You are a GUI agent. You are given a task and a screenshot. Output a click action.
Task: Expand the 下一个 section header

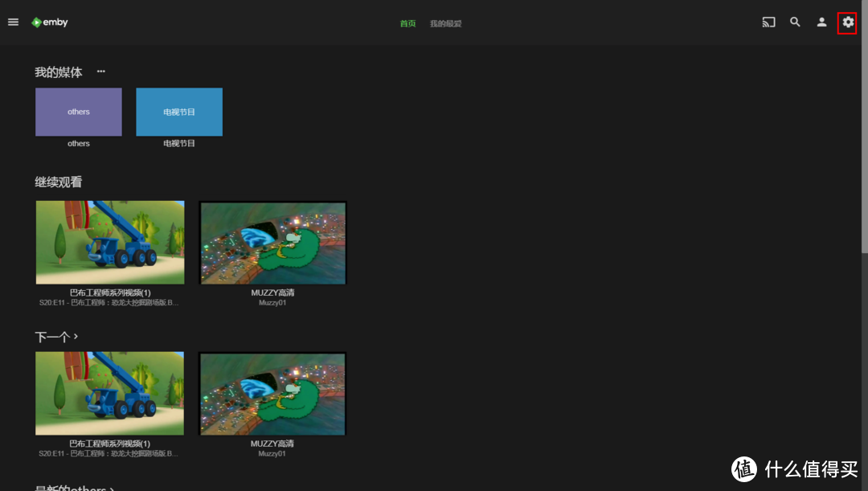(56, 337)
